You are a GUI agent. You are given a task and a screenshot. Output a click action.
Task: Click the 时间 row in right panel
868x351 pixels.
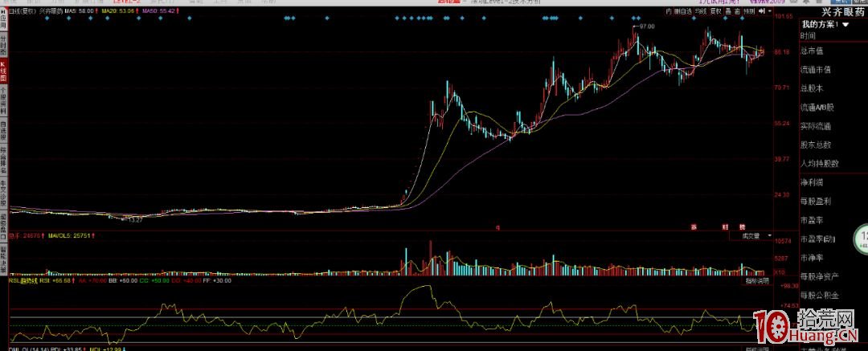click(808, 36)
